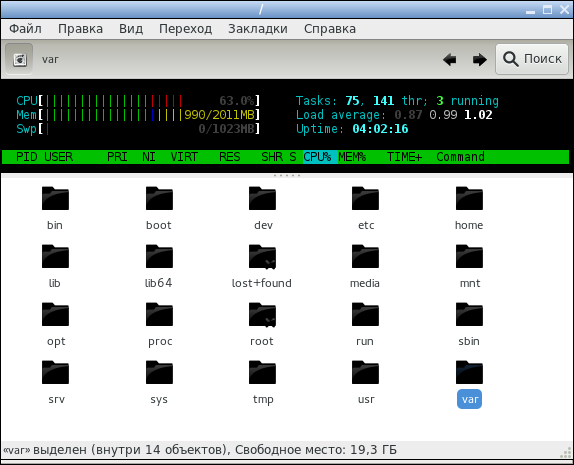Open the Правка menu
574x465 pixels.
(x=80, y=29)
